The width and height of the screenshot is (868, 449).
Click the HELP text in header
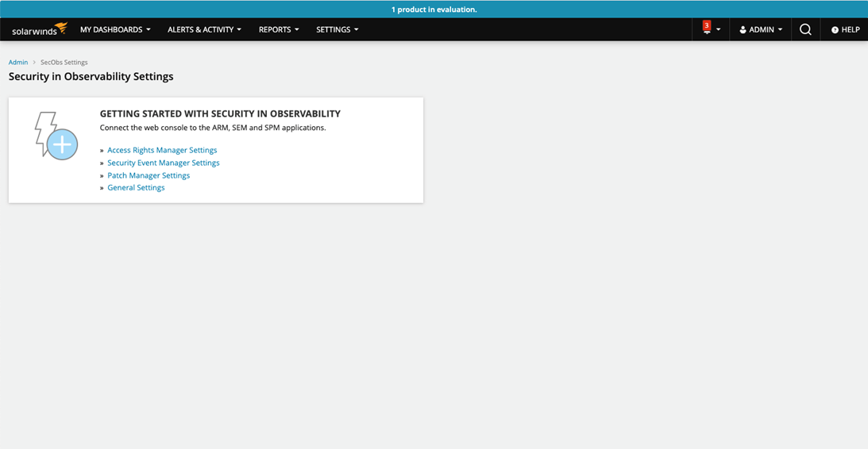click(x=851, y=30)
